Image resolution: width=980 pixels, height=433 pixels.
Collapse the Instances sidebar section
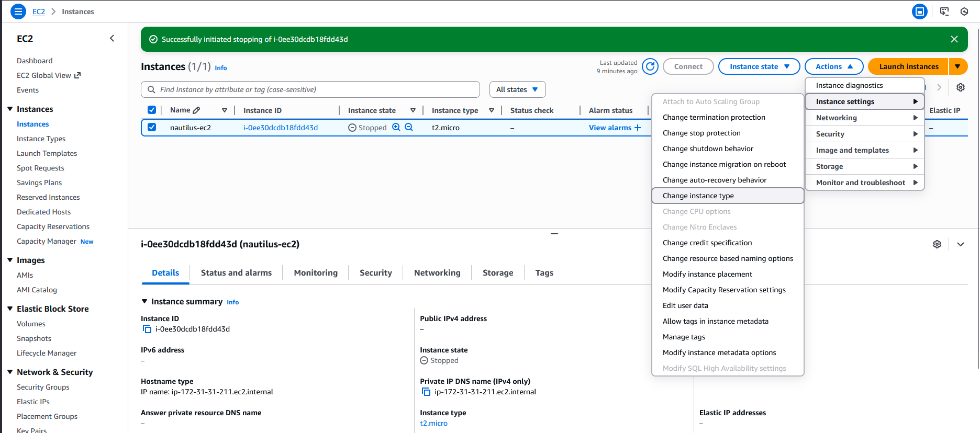click(10, 109)
